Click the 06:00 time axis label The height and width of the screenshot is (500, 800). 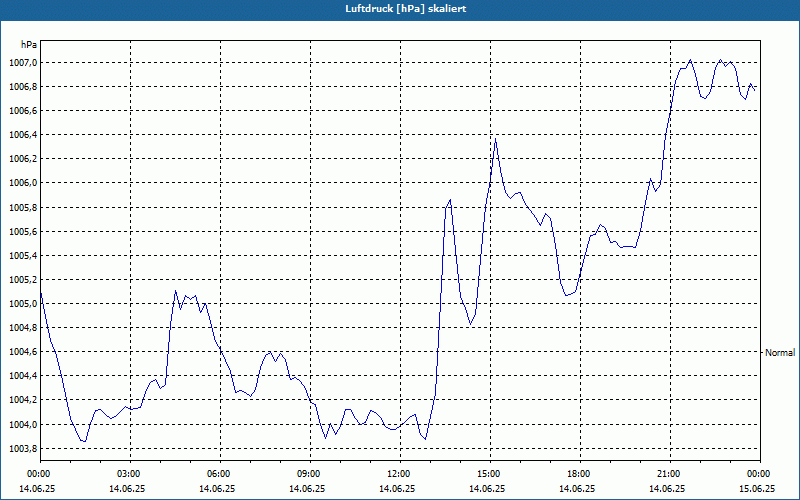click(x=219, y=474)
